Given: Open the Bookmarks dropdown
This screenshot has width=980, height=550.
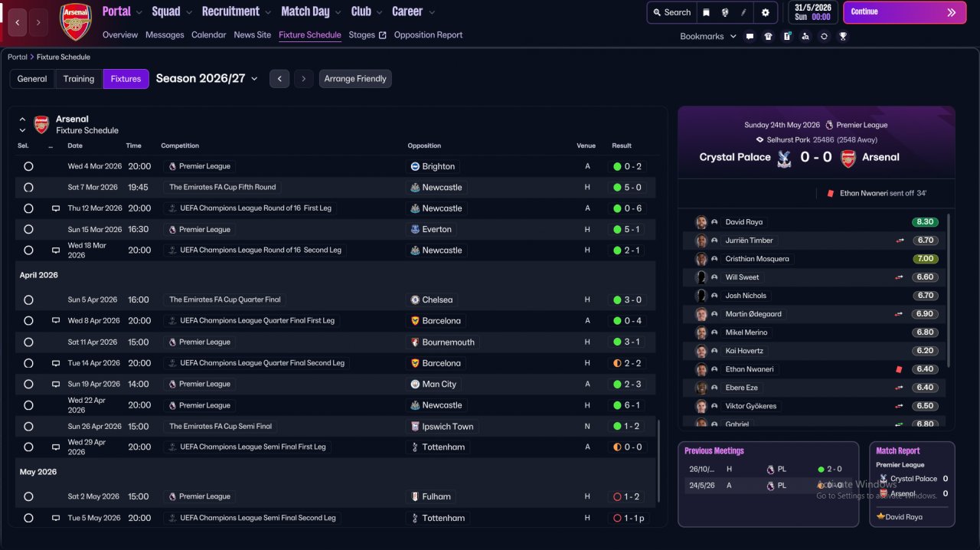Looking at the screenshot, I should 708,36.
